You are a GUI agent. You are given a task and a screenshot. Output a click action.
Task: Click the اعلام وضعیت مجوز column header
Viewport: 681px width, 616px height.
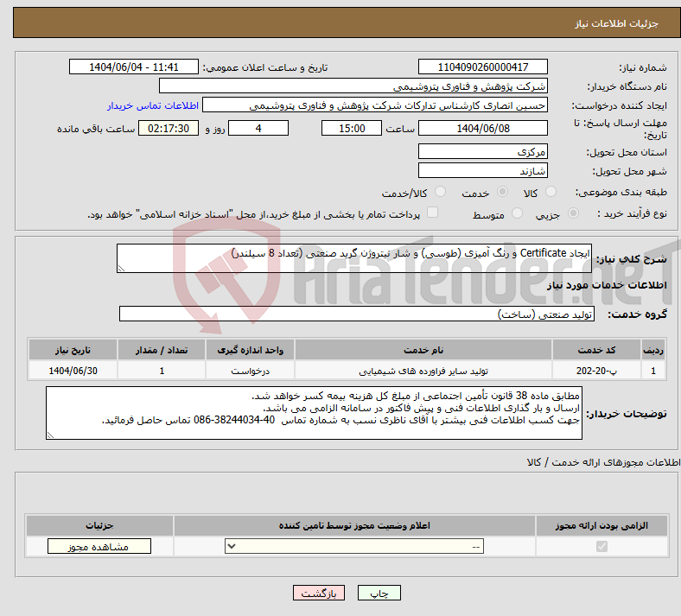(354, 525)
